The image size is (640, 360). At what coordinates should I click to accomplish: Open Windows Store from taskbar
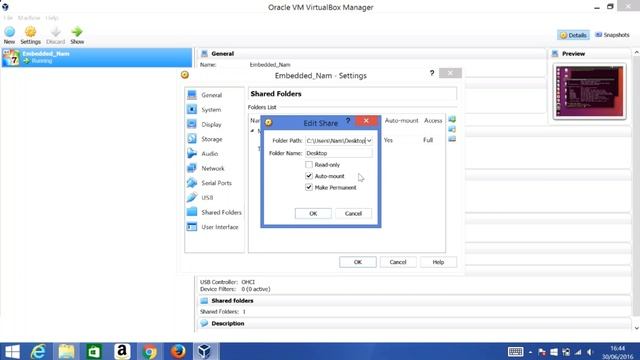tap(94, 351)
